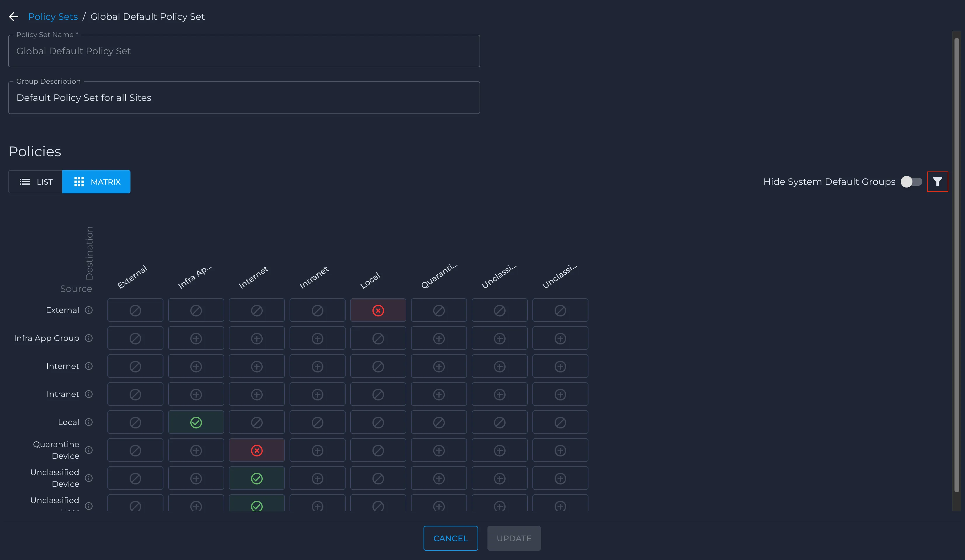Click info icon next to Unclassified Device
965x560 pixels.
point(89,478)
